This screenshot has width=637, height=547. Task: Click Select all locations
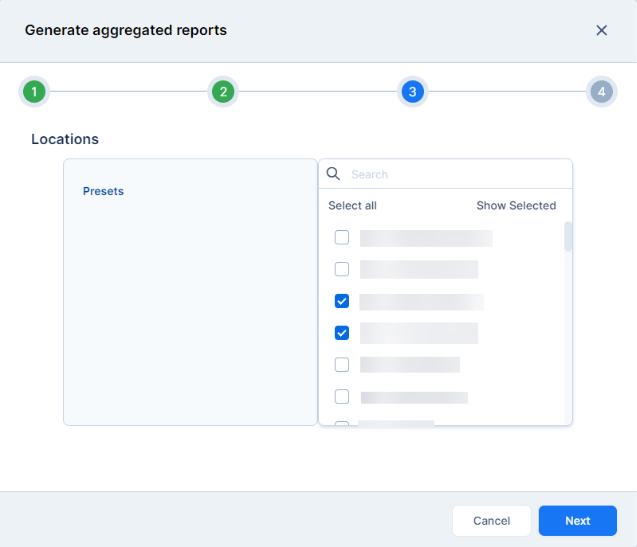(352, 206)
